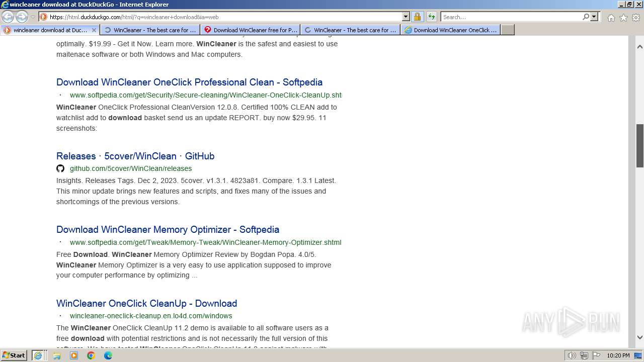The image size is (644, 362).
Task: Open Microsoft Edge taskbar icon
Action: [108, 355]
